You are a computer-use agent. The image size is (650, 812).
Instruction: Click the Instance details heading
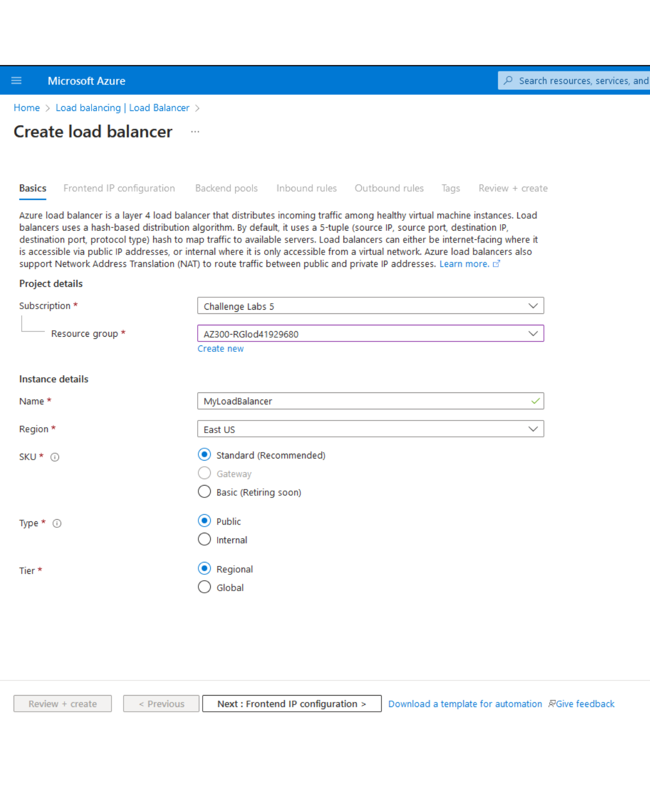tap(54, 379)
